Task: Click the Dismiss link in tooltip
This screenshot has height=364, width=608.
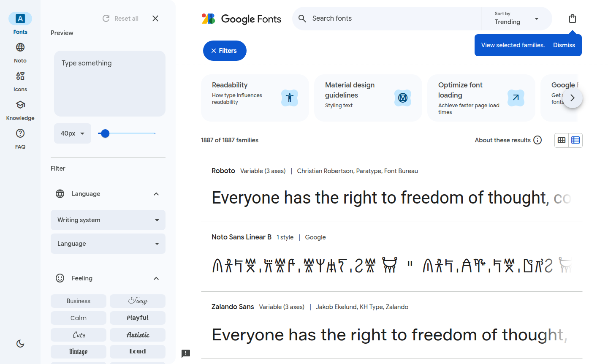Action: (x=564, y=45)
